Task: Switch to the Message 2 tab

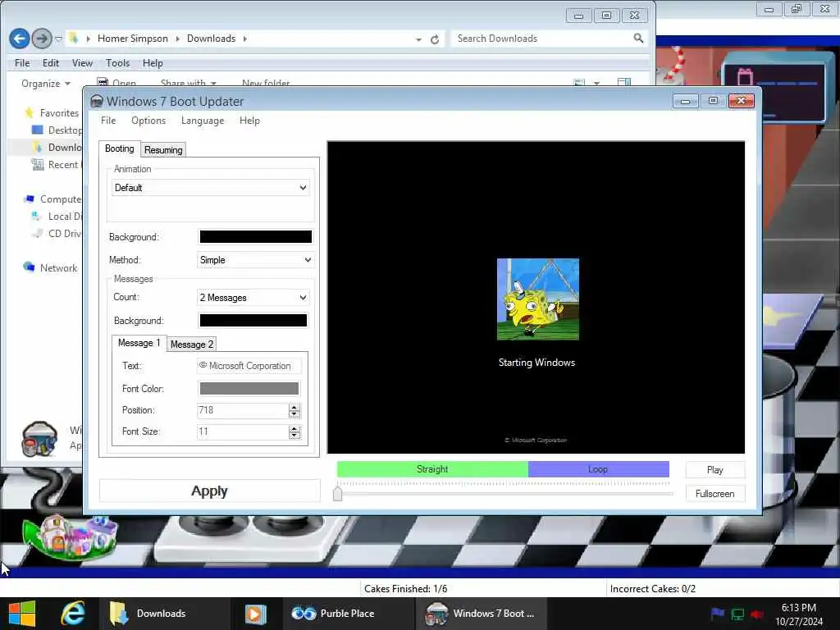Action: click(192, 345)
